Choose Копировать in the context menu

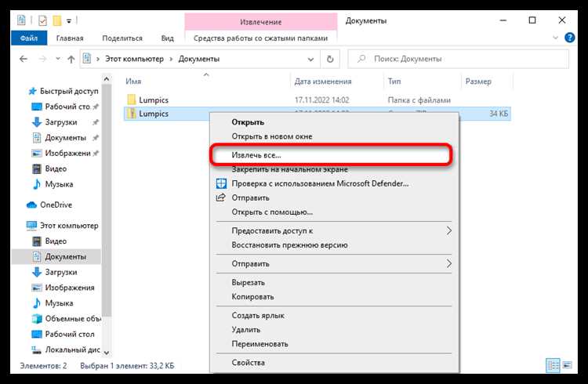pyautogui.click(x=252, y=297)
